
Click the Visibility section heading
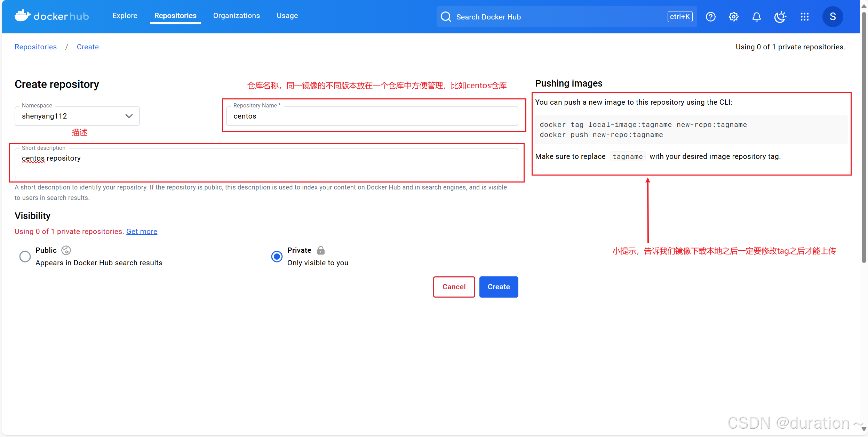tap(33, 216)
